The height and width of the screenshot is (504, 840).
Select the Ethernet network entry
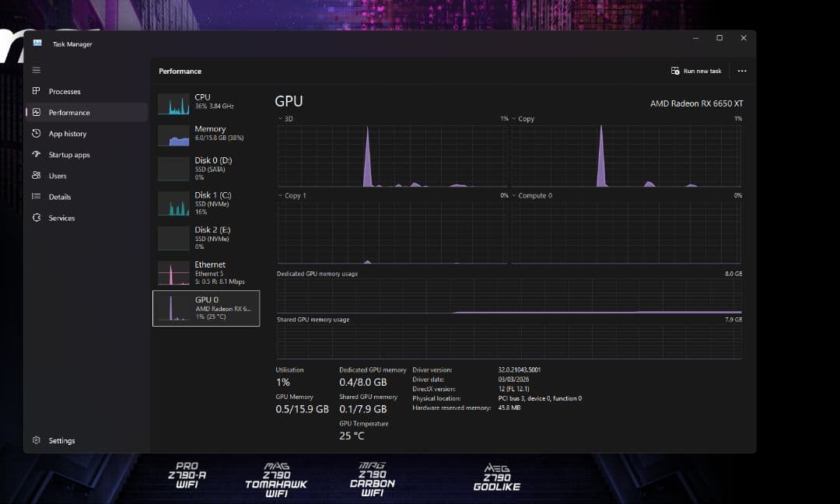[x=206, y=273]
